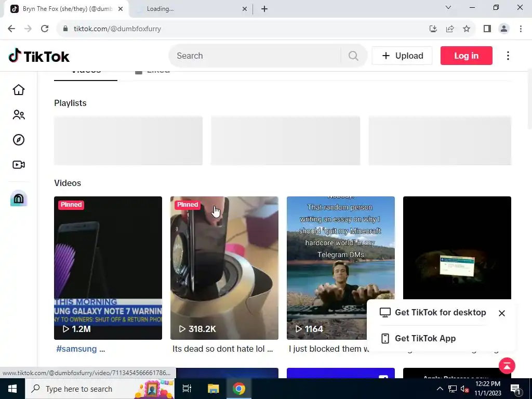This screenshot has width=532, height=399.
Task: Click the Log in button
Action: (x=466, y=56)
